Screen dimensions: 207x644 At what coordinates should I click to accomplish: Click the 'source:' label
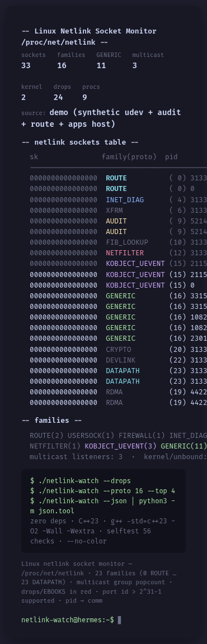click(34, 113)
